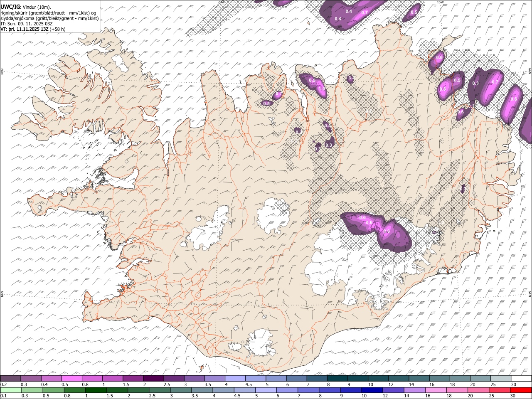The image size is (532, 399).
Task: Pick the darkest purple swatch labeled 2
Action: tap(153, 378)
